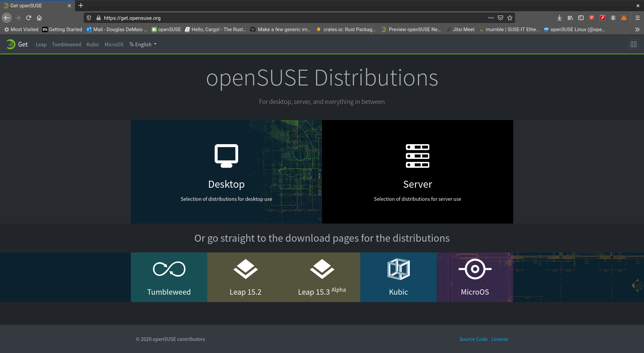Expand the English language dropdown

(x=143, y=44)
